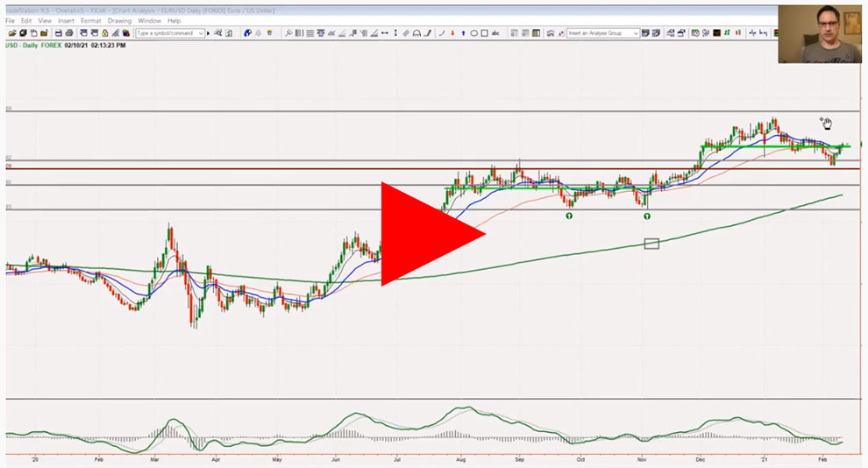Select the red down arrow drawing tool

(452, 33)
